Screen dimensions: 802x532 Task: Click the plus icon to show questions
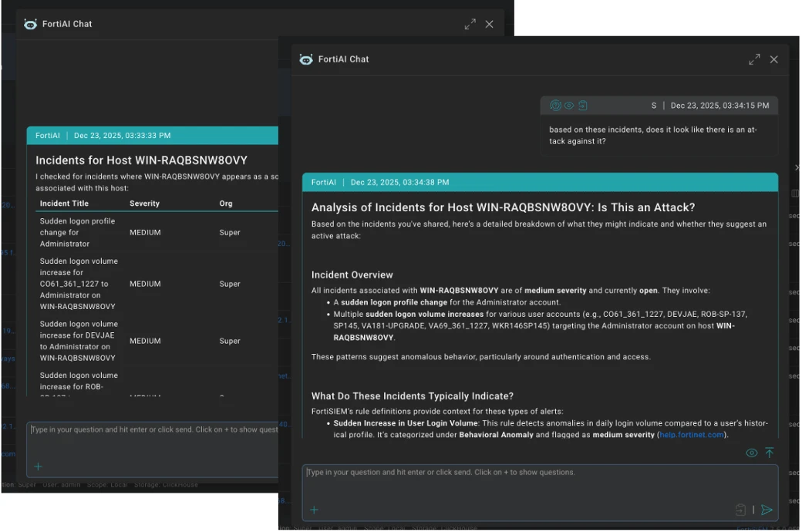click(x=314, y=510)
